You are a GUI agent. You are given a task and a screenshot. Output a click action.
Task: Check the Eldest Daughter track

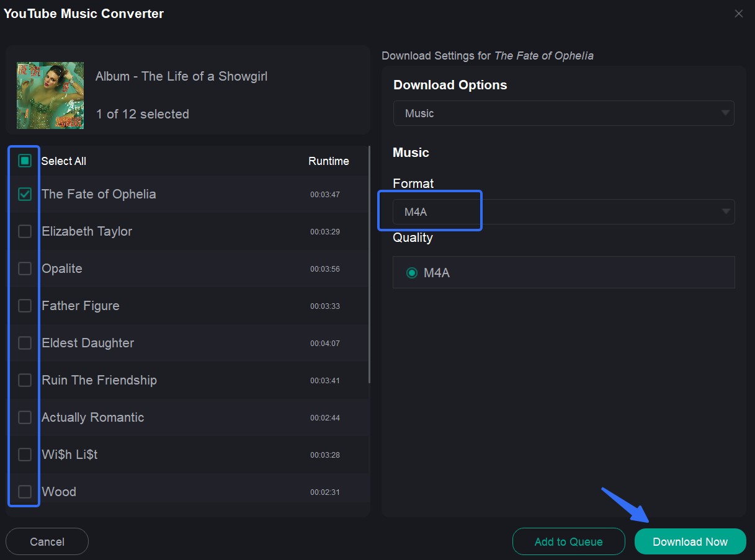[24, 342]
